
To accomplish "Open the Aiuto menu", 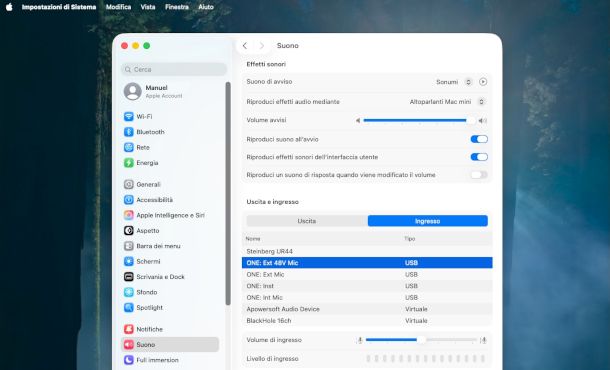I will click(x=206, y=7).
